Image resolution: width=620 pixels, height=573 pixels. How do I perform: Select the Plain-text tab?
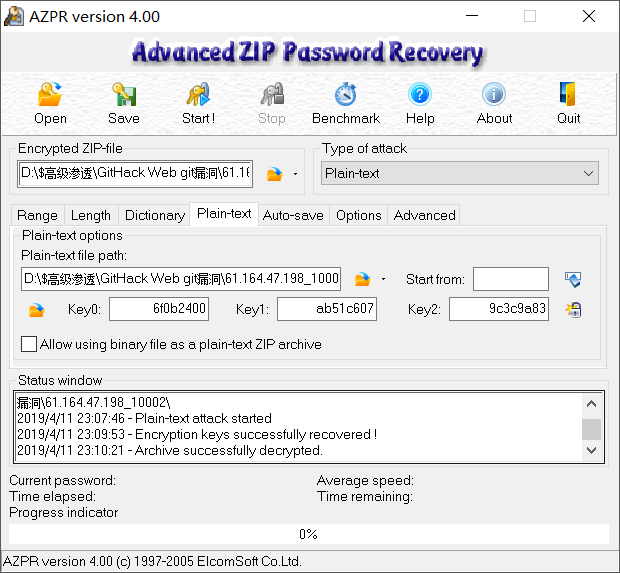pos(224,214)
